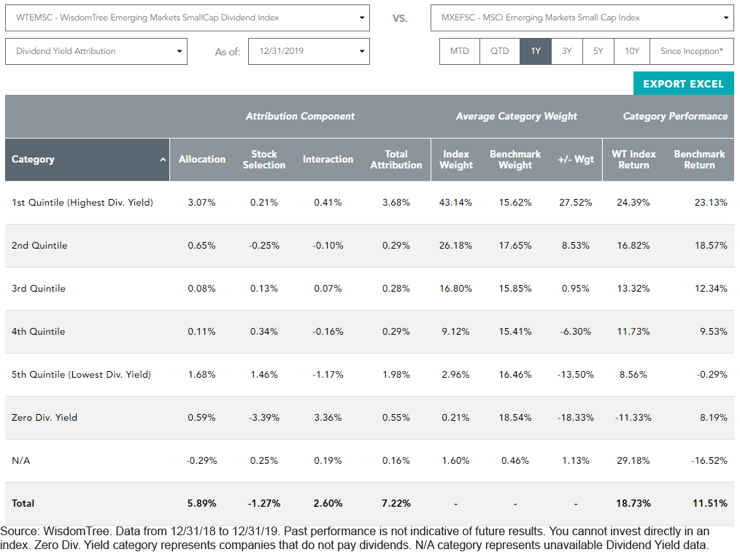Image resolution: width=740 pixels, height=560 pixels.
Task: Switch to the 1Y period tab
Action: (535, 51)
